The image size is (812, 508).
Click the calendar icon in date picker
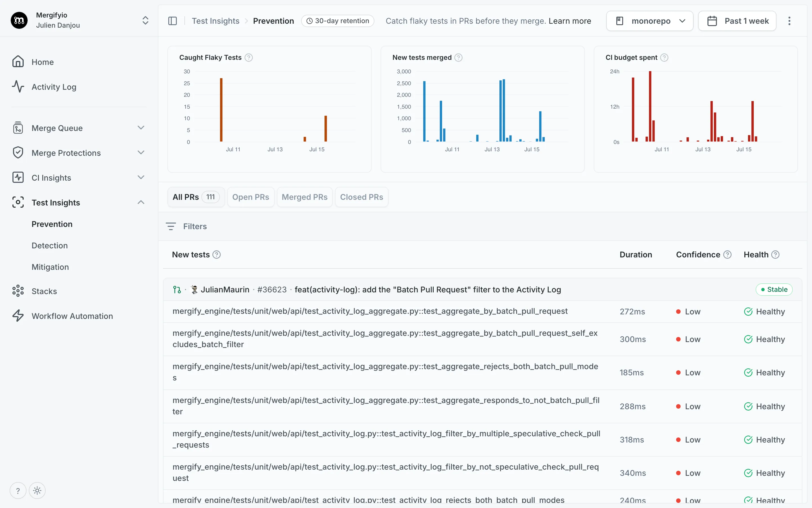coord(712,21)
